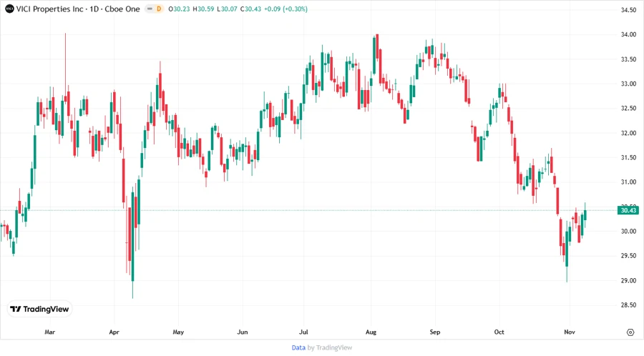The height and width of the screenshot is (356, 644).
Task: Select Sep on the time axis
Action: pos(435,332)
